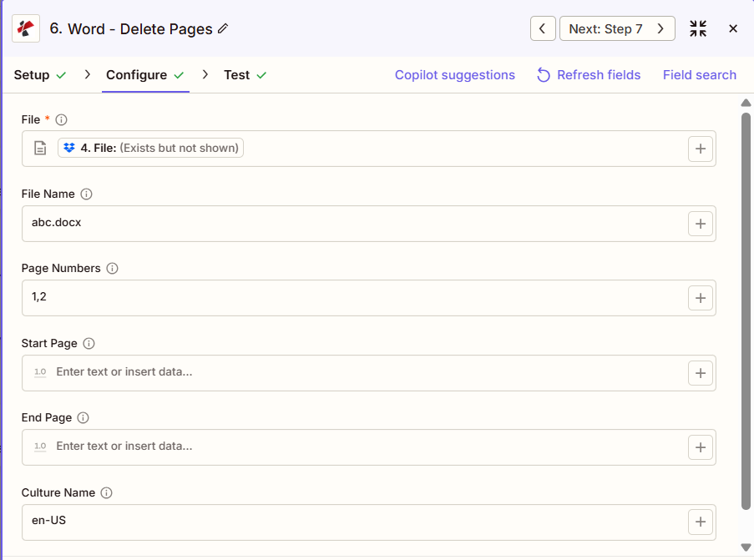The width and height of the screenshot is (754, 560).
Task: Click the number-type icon in Start Page
Action: click(40, 372)
